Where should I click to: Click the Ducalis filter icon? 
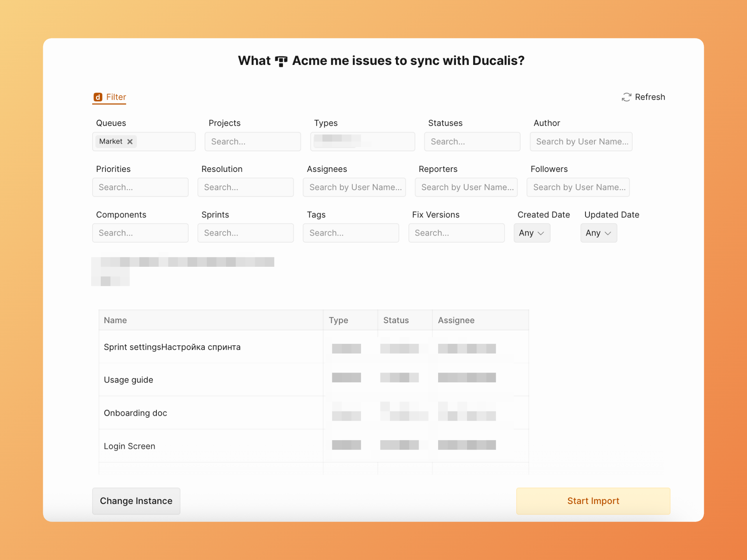(x=98, y=97)
